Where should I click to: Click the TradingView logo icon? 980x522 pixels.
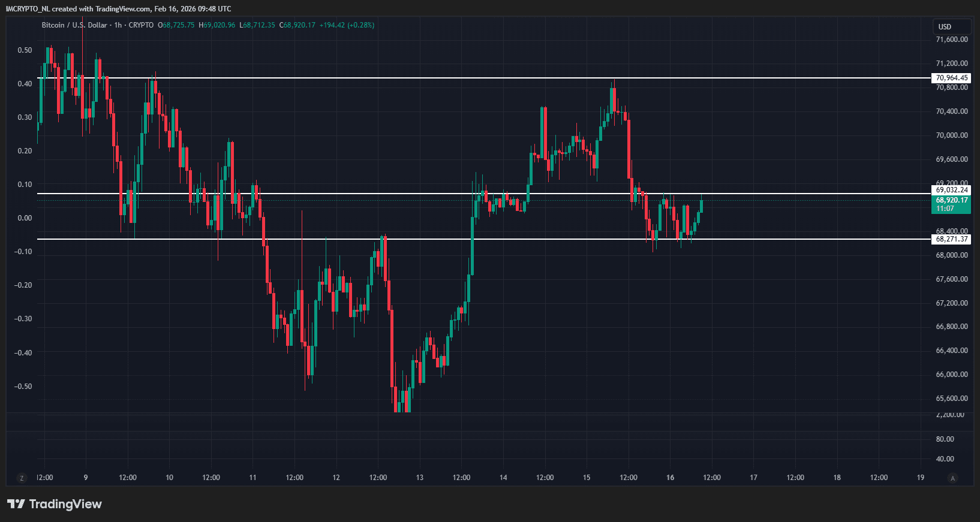click(x=16, y=504)
